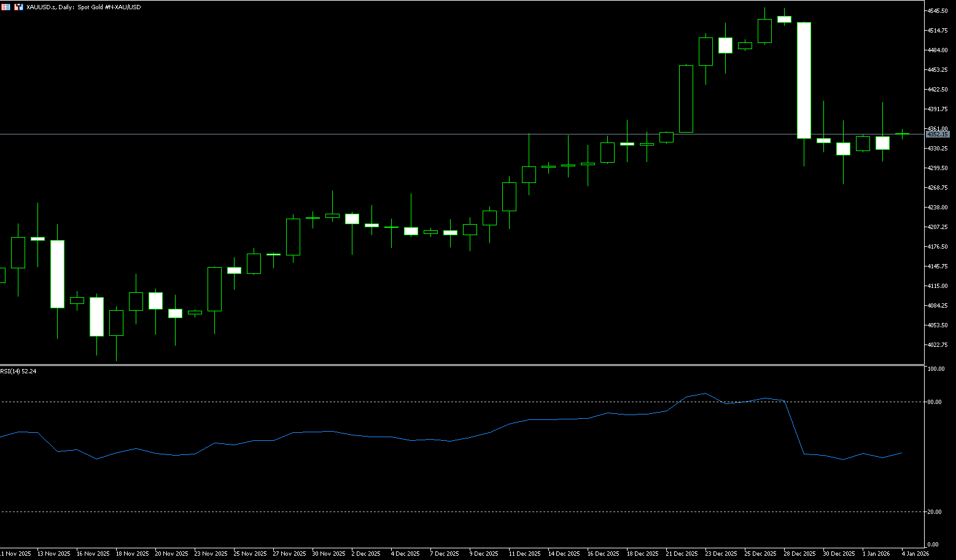Click the 9 Dec 2025 date label
Screen dimensions: 956x560
pos(484,554)
